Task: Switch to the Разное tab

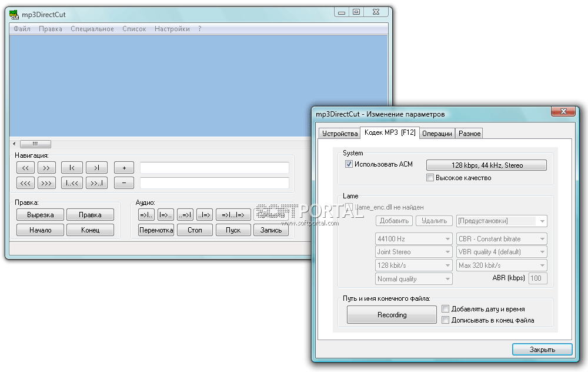Action: 469,134
